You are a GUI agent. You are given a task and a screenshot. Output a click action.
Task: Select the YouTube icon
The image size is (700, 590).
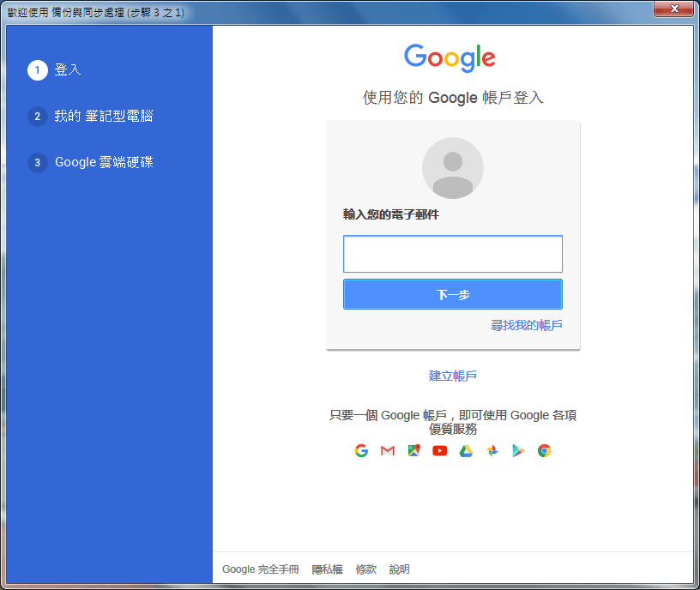coord(439,450)
